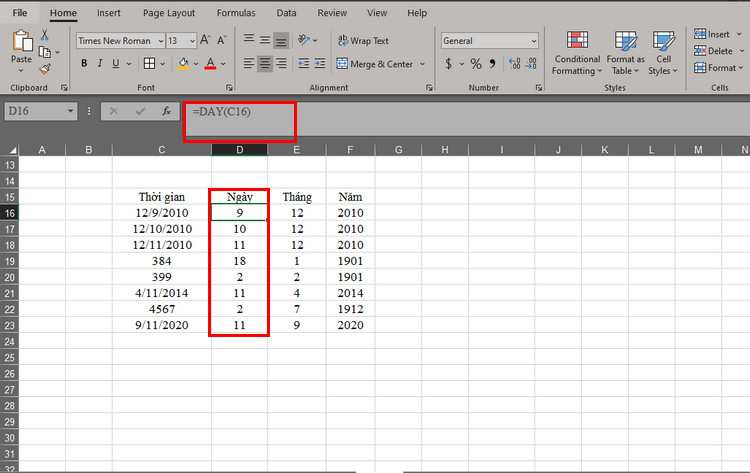Decrease decimal places
The width and height of the screenshot is (750, 473).
(531, 63)
